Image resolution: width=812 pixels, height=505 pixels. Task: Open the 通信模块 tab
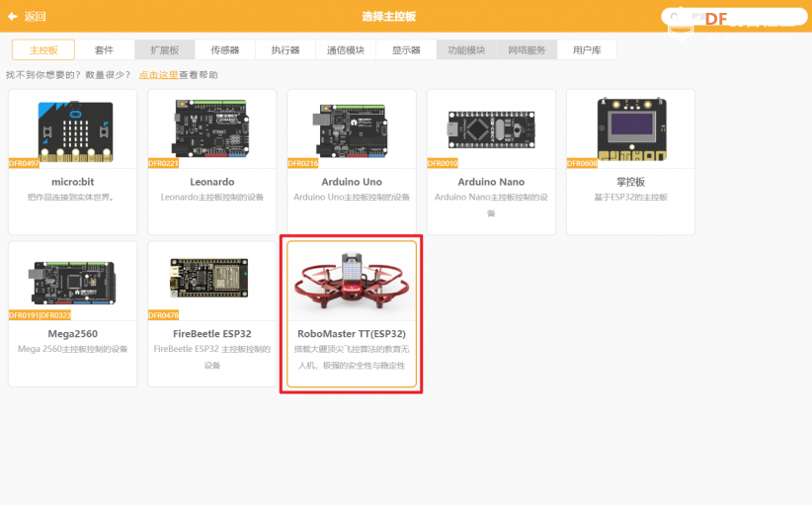(346, 50)
